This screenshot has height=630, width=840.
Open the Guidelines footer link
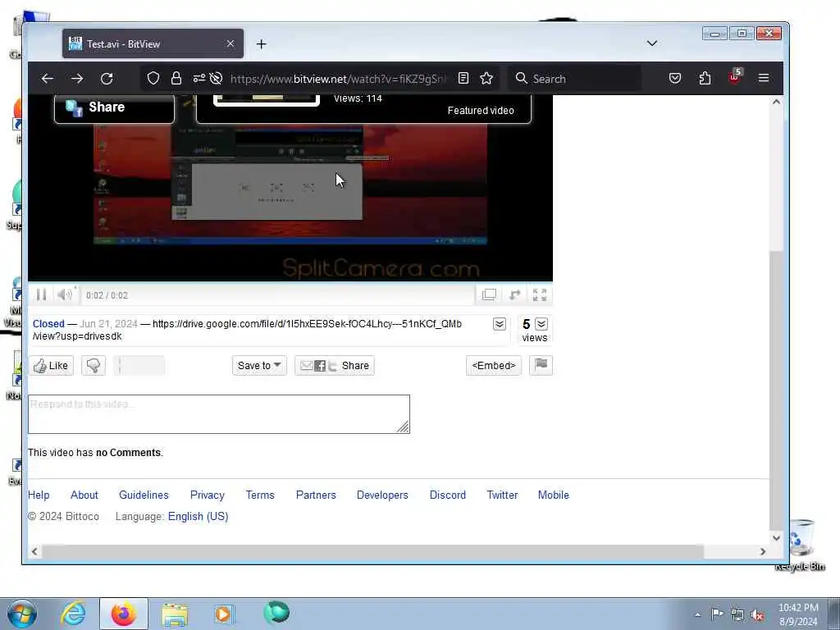click(x=144, y=495)
